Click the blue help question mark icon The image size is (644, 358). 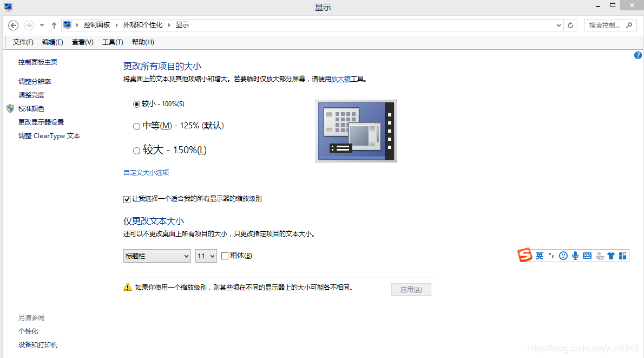[x=638, y=55]
